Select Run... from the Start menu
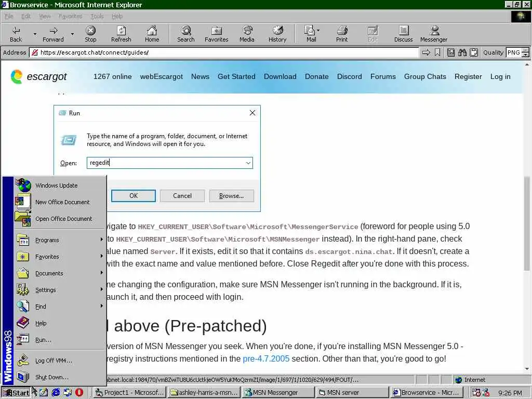The image size is (532, 399). pos(60,340)
